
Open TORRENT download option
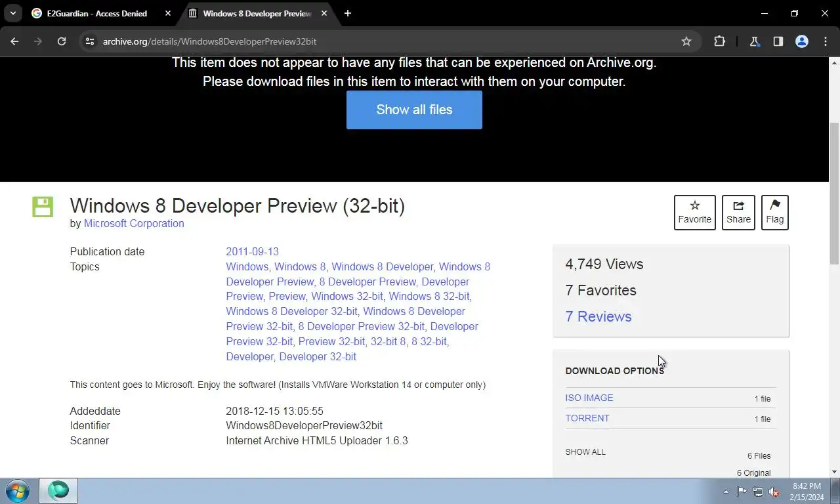tap(587, 418)
